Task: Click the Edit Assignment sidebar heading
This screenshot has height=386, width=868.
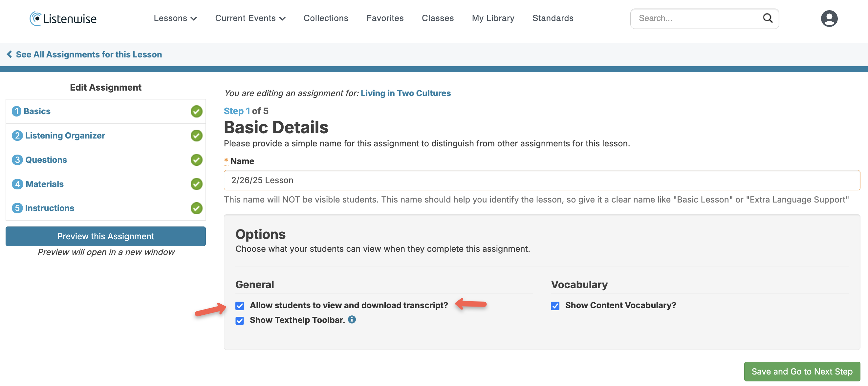Action: point(105,88)
